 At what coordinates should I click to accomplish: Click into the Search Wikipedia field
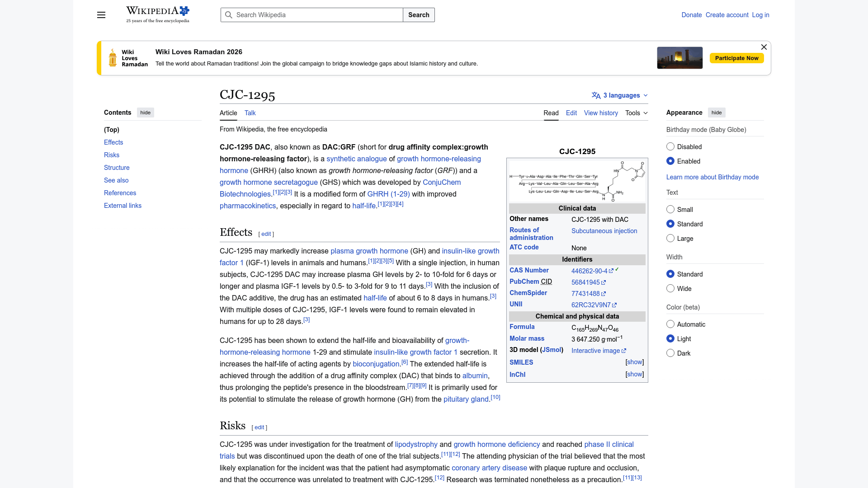316,15
